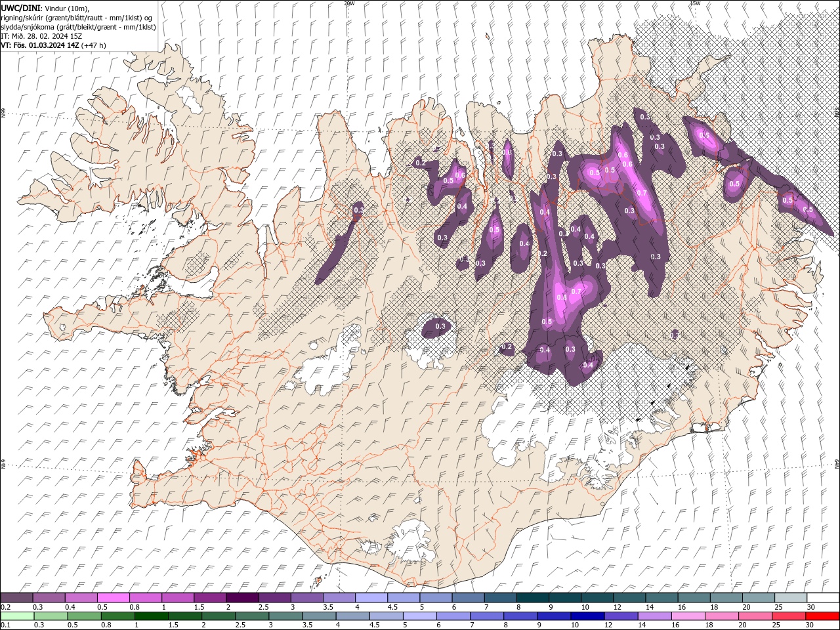Select the '0.4' label in the top legend row
840x630 pixels.
[x=70, y=607]
